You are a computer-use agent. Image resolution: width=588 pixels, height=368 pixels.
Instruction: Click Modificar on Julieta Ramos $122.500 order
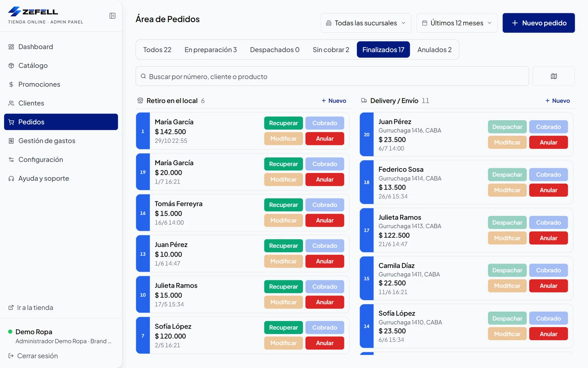click(507, 238)
